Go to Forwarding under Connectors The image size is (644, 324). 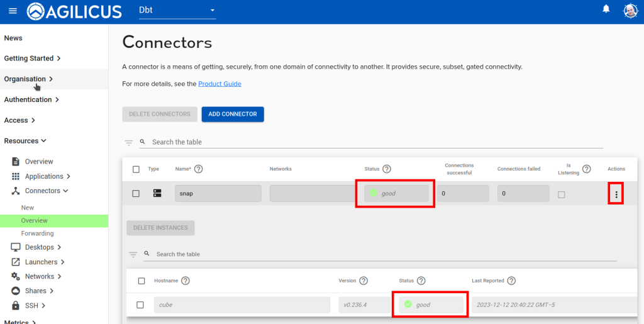(x=37, y=233)
